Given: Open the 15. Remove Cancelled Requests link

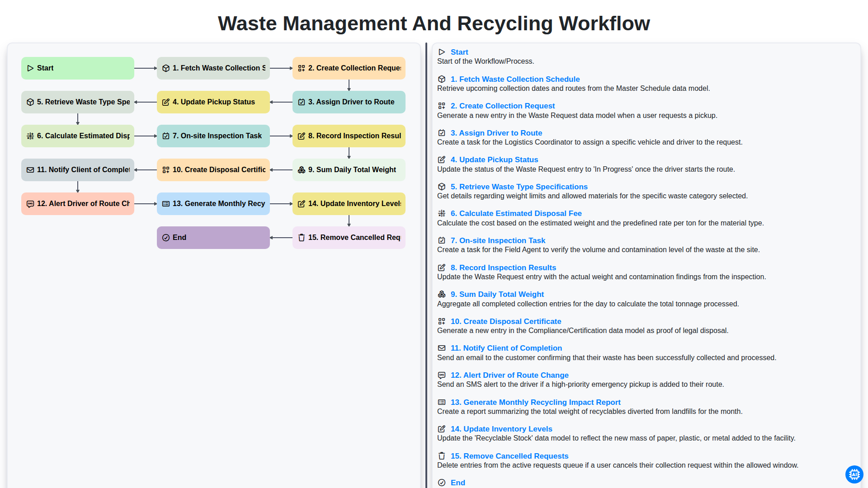Looking at the screenshot, I should coord(509,456).
